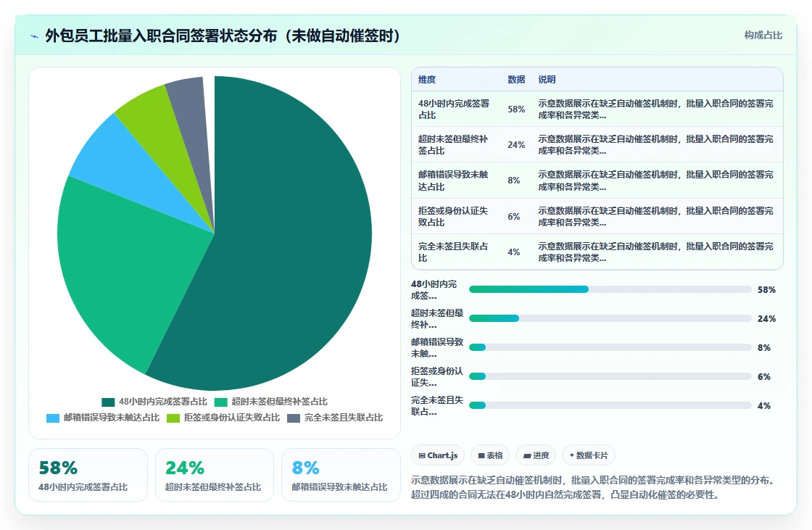
Task: Click progress label 超时未签但最终补...
Action: click(x=437, y=318)
